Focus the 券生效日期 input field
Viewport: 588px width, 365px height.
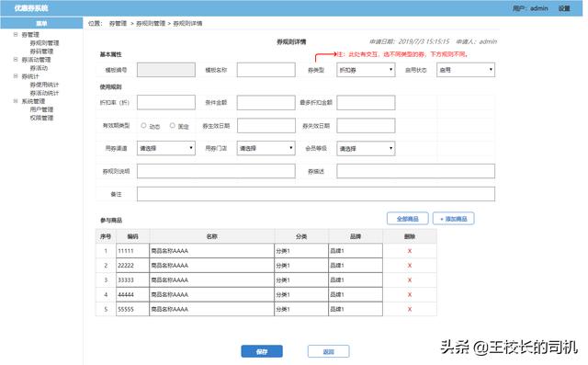pyautogui.click(x=266, y=126)
